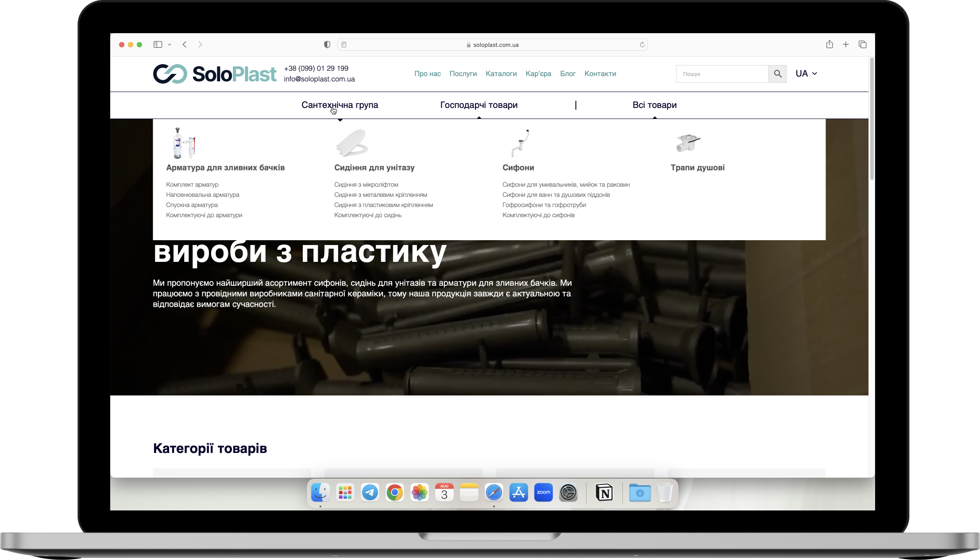This screenshot has width=980, height=560.
Task: Click the search magnifier button
Action: (x=777, y=74)
